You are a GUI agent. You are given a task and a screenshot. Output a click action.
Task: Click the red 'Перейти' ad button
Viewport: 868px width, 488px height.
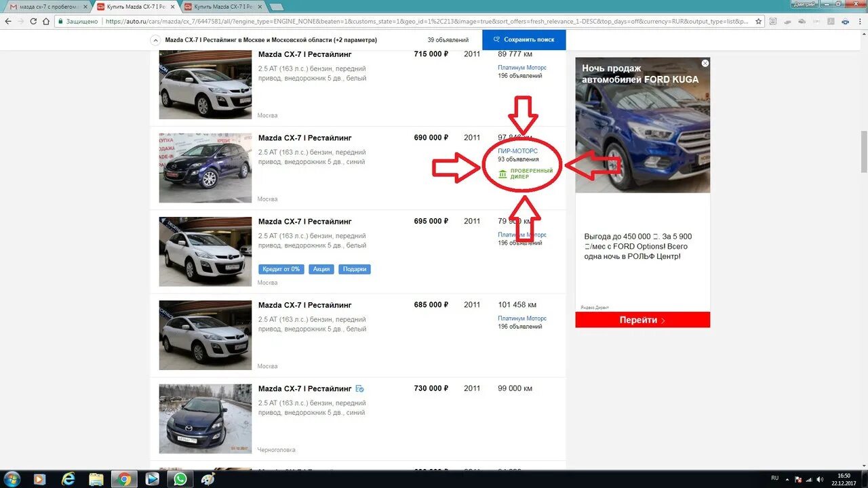642,320
